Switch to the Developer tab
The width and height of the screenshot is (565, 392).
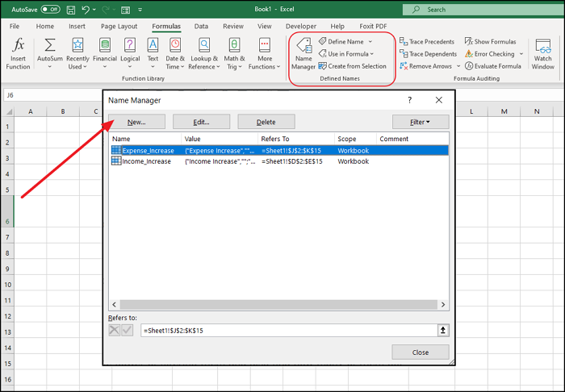[x=301, y=27]
